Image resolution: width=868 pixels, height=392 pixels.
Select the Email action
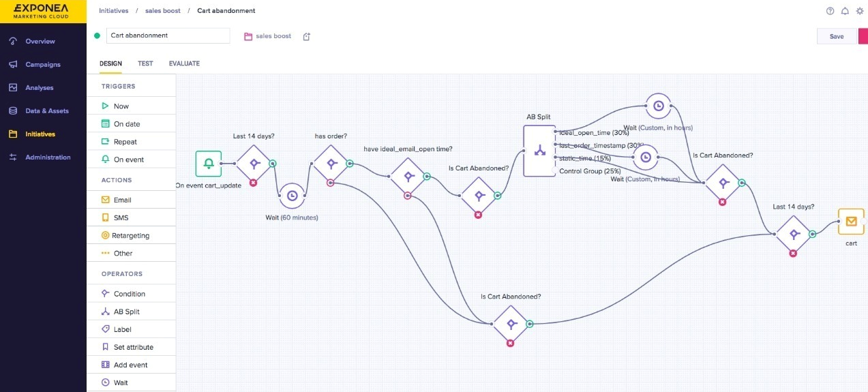(x=131, y=200)
